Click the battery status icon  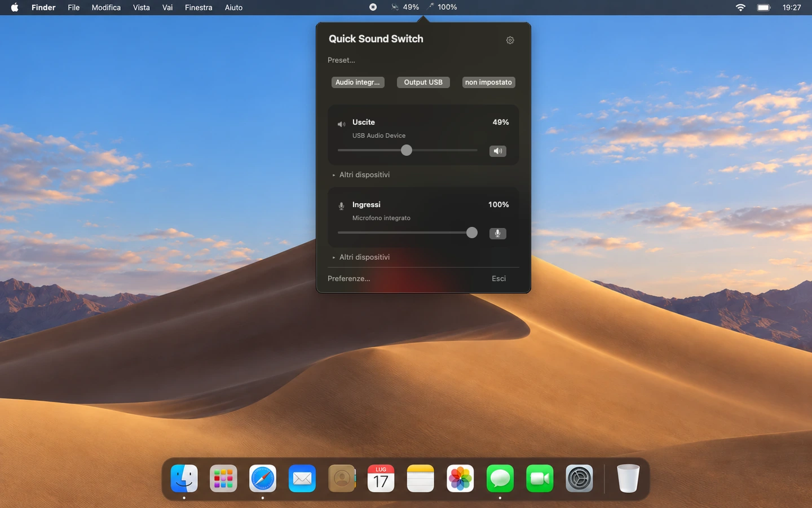[764, 7]
